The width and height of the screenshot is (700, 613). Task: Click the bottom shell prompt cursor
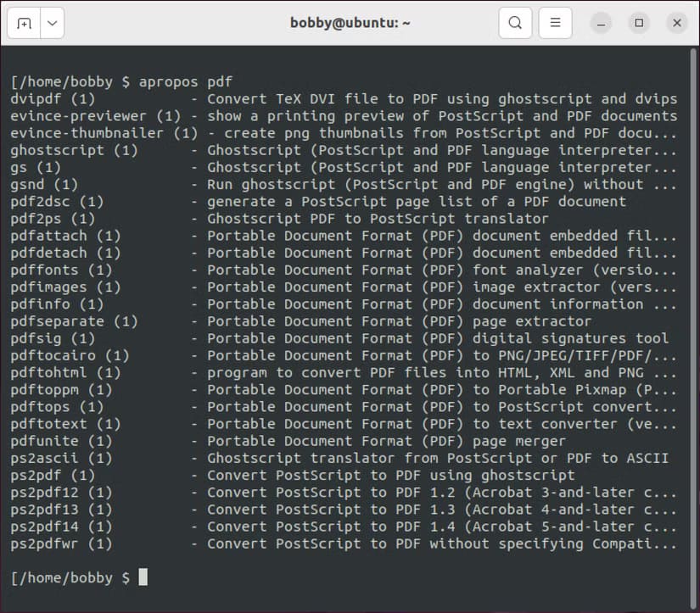pyautogui.click(x=143, y=577)
